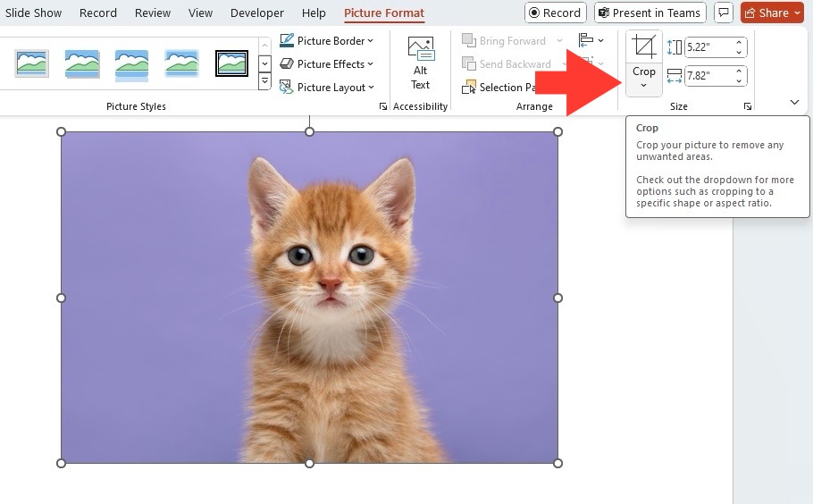Open the Align objects dropdown
Screen dimensions: 813x504
(591, 40)
